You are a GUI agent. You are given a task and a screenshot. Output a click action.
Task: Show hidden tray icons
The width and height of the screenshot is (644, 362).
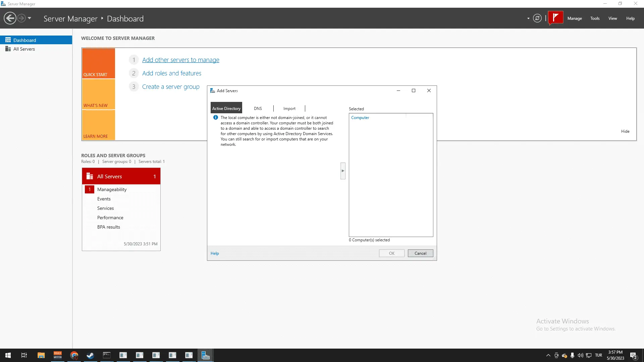(548, 355)
